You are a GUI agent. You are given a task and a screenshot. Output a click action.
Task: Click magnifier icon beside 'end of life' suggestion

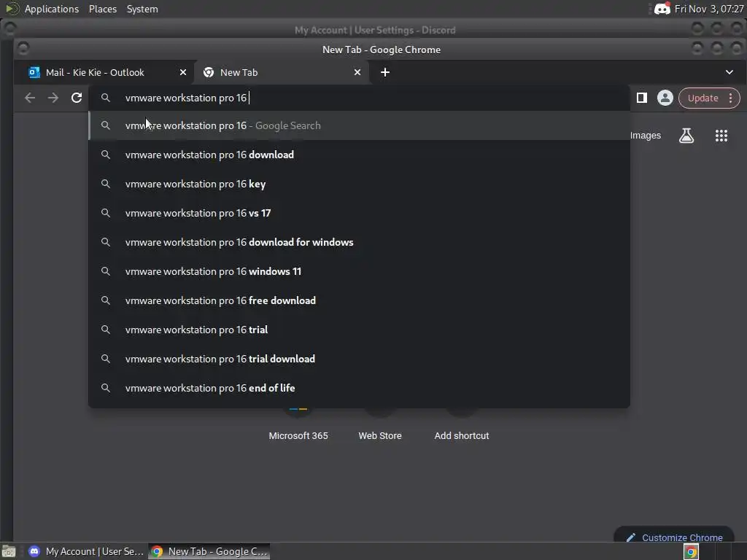(x=106, y=388)
